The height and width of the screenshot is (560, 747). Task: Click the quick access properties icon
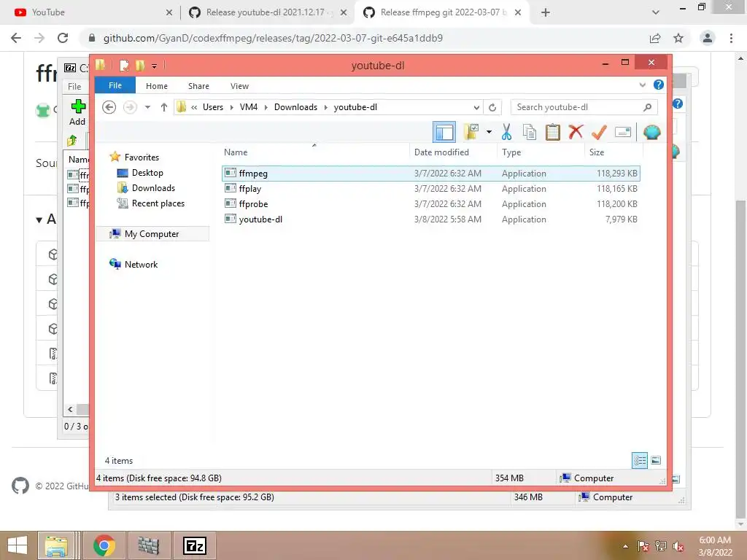click(124, 65)
